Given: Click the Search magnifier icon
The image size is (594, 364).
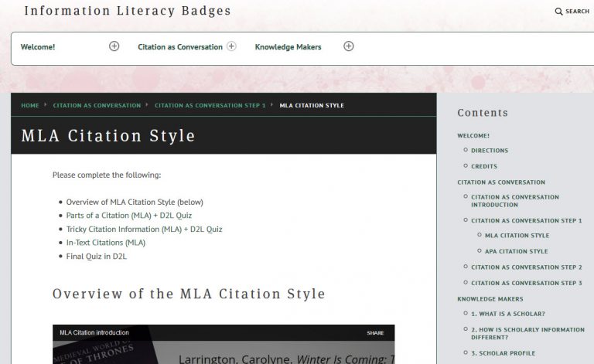Looking at the screenshot, I should coord(558,12).
